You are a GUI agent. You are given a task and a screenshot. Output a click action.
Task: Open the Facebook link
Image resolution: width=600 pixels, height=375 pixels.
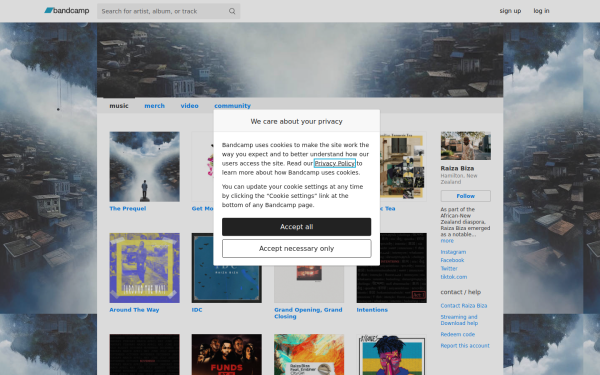pyautogui.click(x=452, y=260)
